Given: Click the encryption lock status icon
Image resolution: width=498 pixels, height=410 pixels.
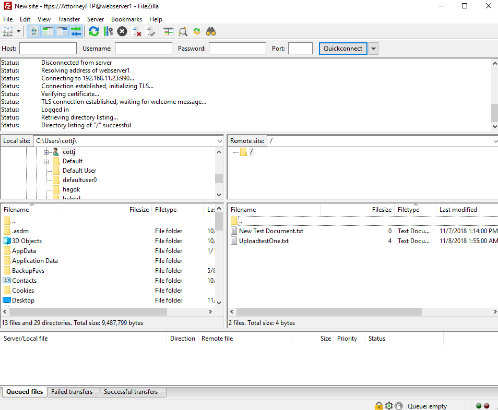Looking at the screenshot, I should (x=378, y=406).
